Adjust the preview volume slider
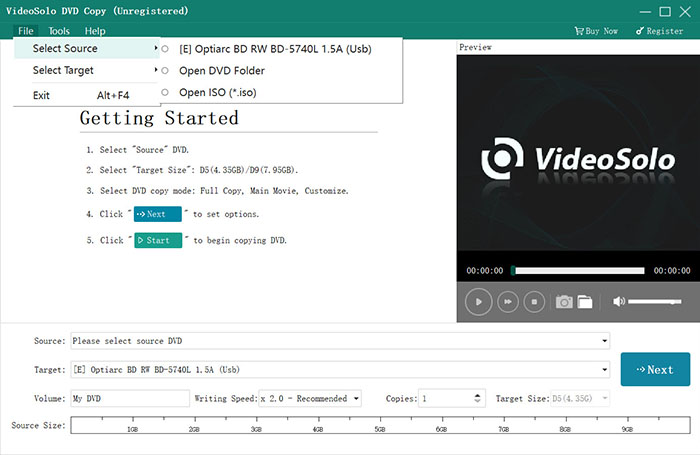This screenshot has width=700, height=455. point(654,301)
